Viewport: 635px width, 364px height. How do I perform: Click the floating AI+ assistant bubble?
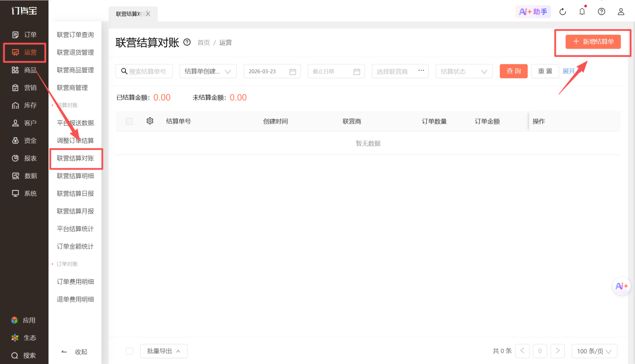tap(621, 286)
